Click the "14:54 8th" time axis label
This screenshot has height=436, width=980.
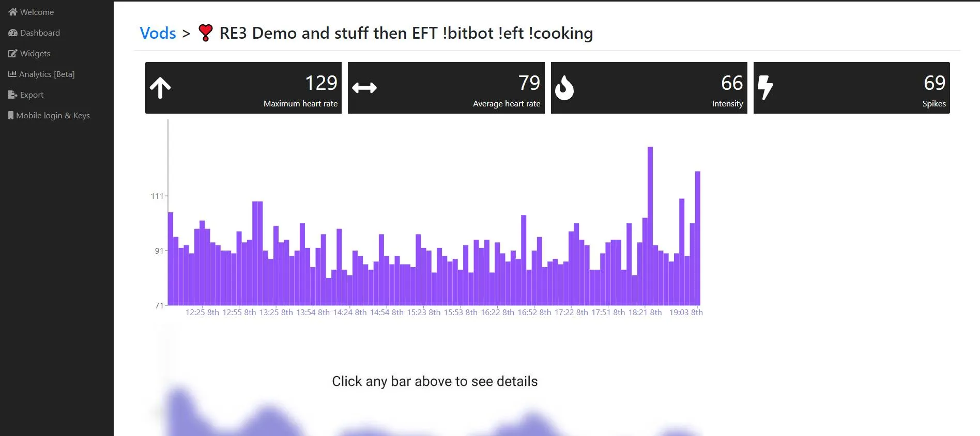387,313
